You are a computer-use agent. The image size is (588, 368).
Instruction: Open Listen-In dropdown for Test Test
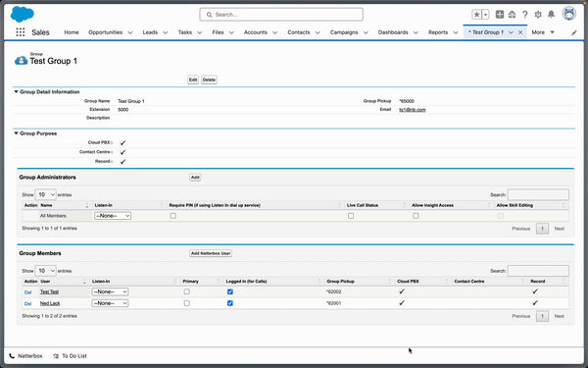pos(110,291)
